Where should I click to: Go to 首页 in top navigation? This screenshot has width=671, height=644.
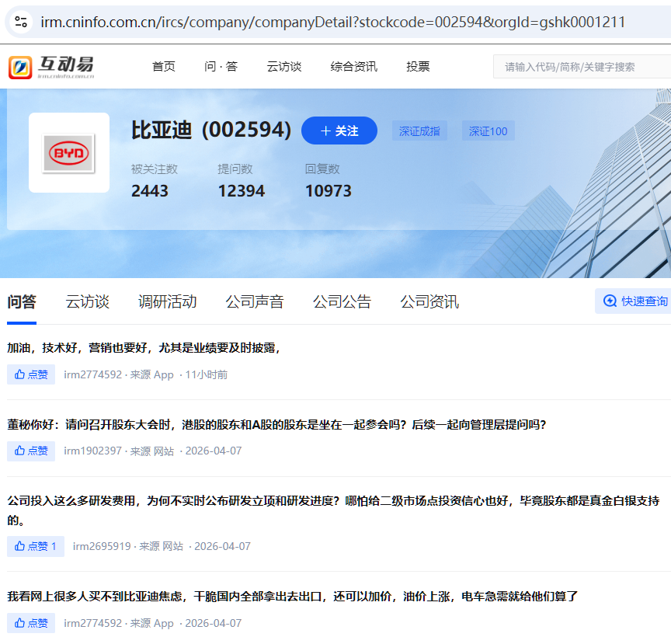tap(163, 66)
